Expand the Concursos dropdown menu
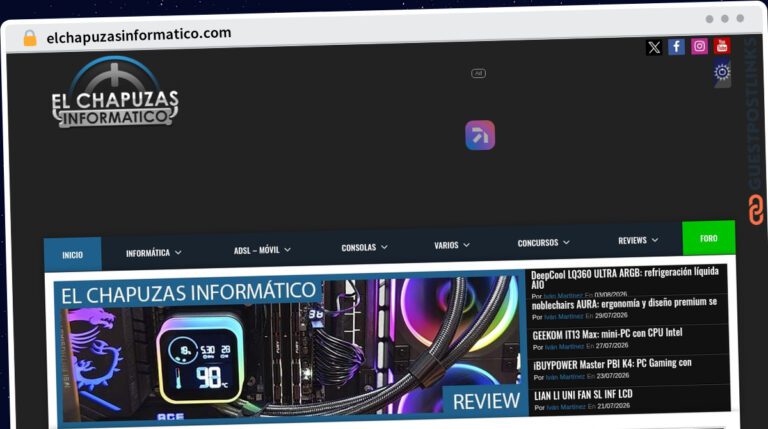768x429 pixels. [543, 242]
